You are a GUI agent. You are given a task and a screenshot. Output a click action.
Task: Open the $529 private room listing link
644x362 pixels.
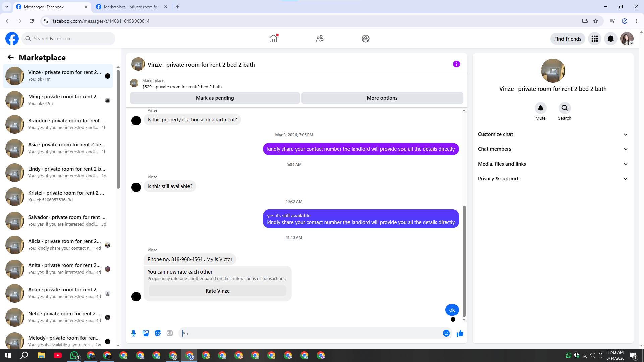182,87
